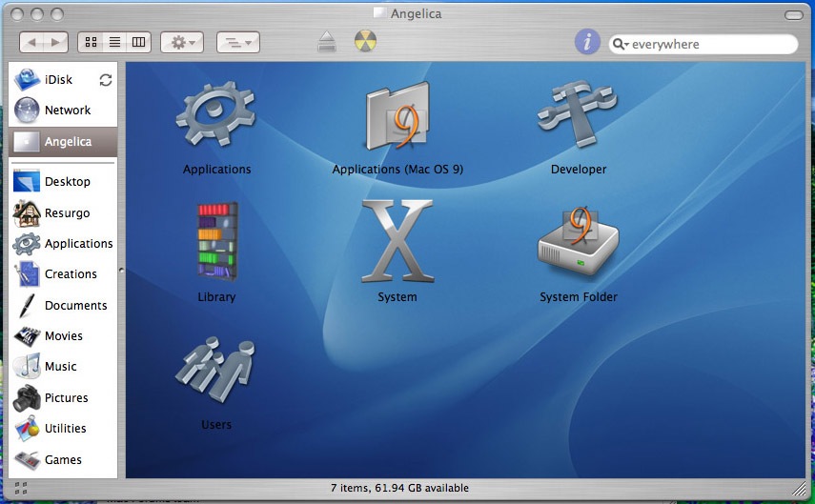Click the 'everywhere' search field

703,44
